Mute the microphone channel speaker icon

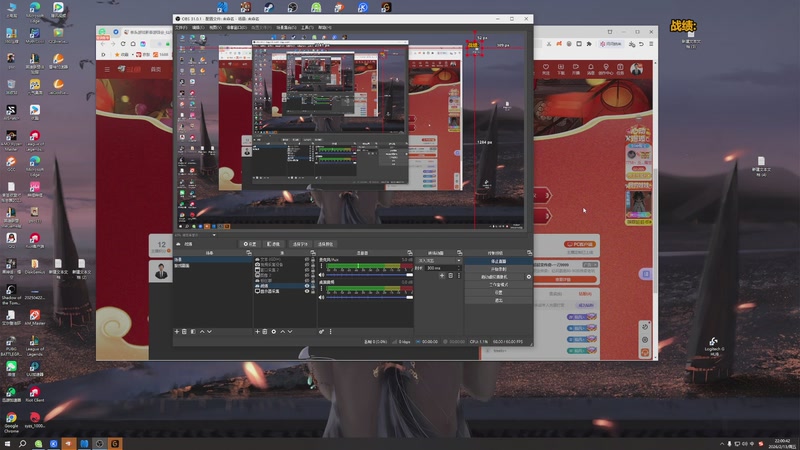coord(321,275)
